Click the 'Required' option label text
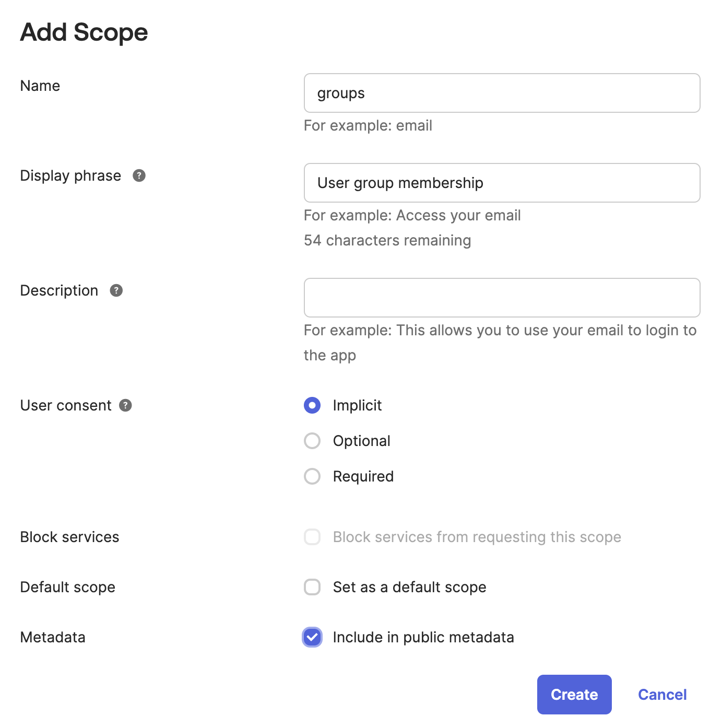Viewport: 710px width, 728px height. click(x=363, y=476)
